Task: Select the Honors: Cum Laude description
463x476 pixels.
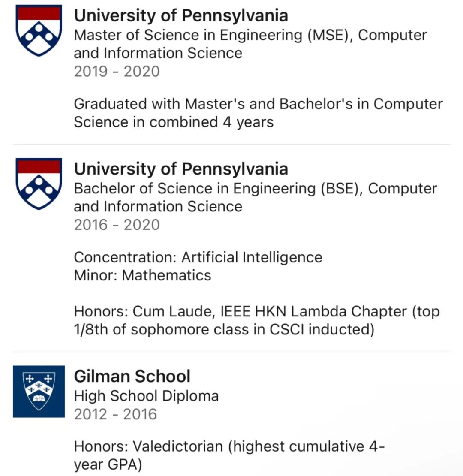Action: 257,321
